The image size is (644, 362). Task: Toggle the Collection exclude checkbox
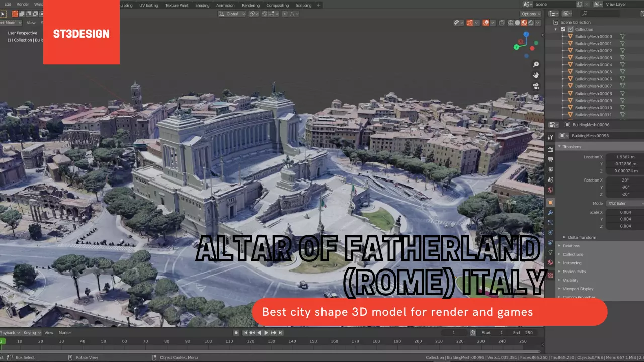tap(563, 29)
